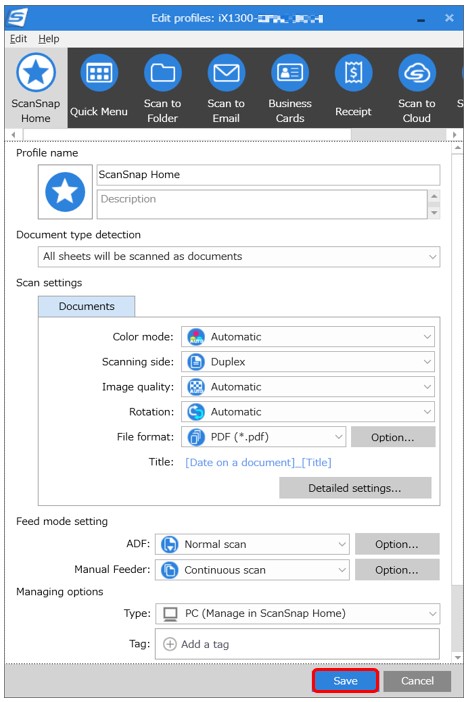Click the settings panel scroll up arrow
The width and height of the screenshot is (466, 702).
(457, 148)
